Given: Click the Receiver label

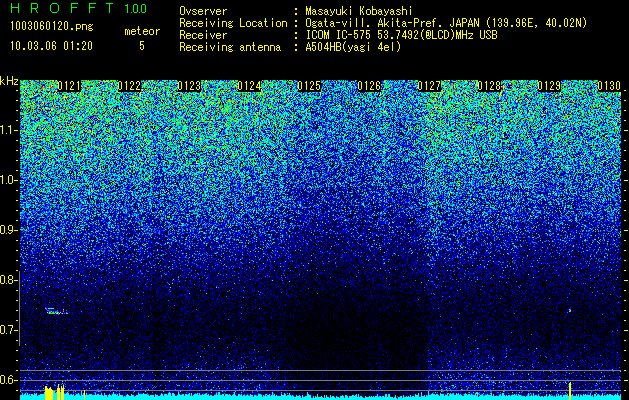Looking at the screenshot, I should 203,35.
